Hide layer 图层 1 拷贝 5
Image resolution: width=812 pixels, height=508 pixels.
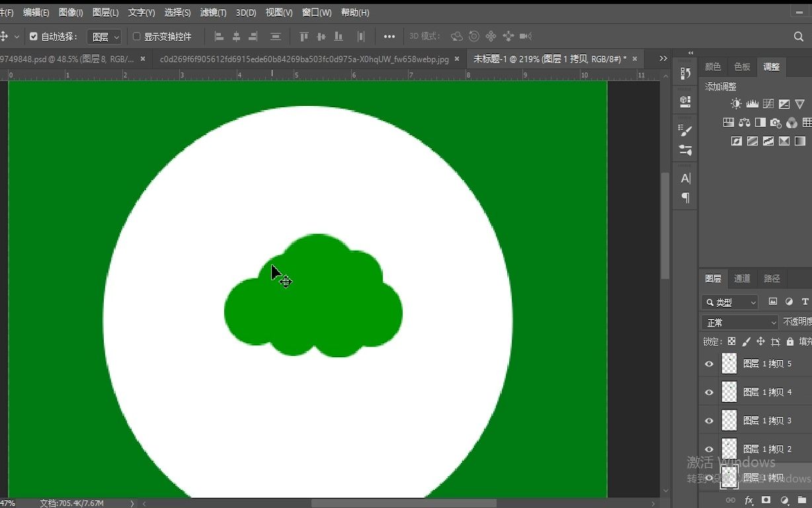710,364
